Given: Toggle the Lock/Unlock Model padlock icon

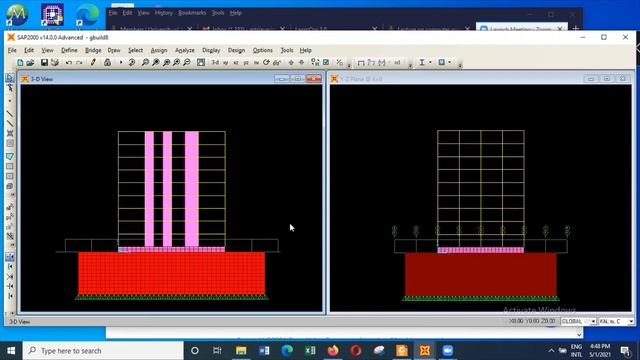Looking at the screenshot, I should (x=107, y=62).
